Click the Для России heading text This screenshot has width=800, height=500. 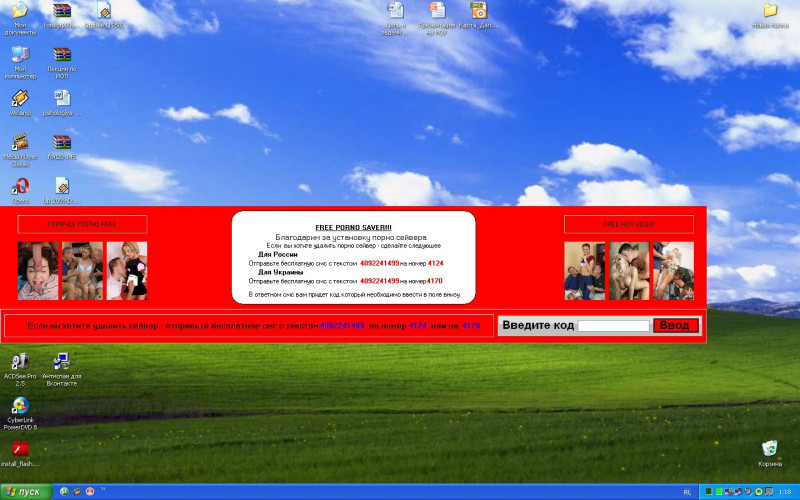(x=278, y=254)
